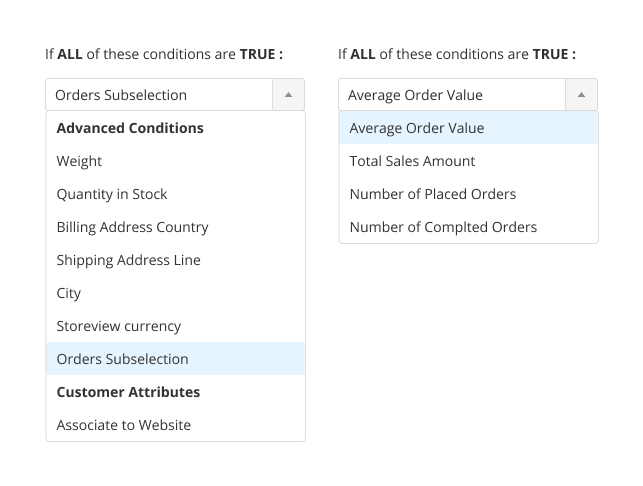Collapse the Average Order Value dropdown arrow
Screen dimensions: 643x486
[x=581, y=95]
